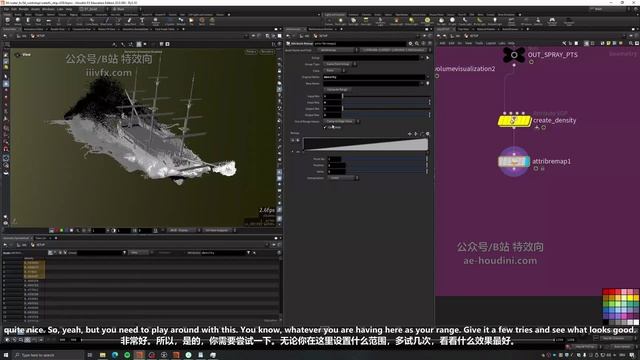The image size is (640, 360).
Task: Toggle flag ring on volumevisualization2 node
Action: [x=437, y=76]
